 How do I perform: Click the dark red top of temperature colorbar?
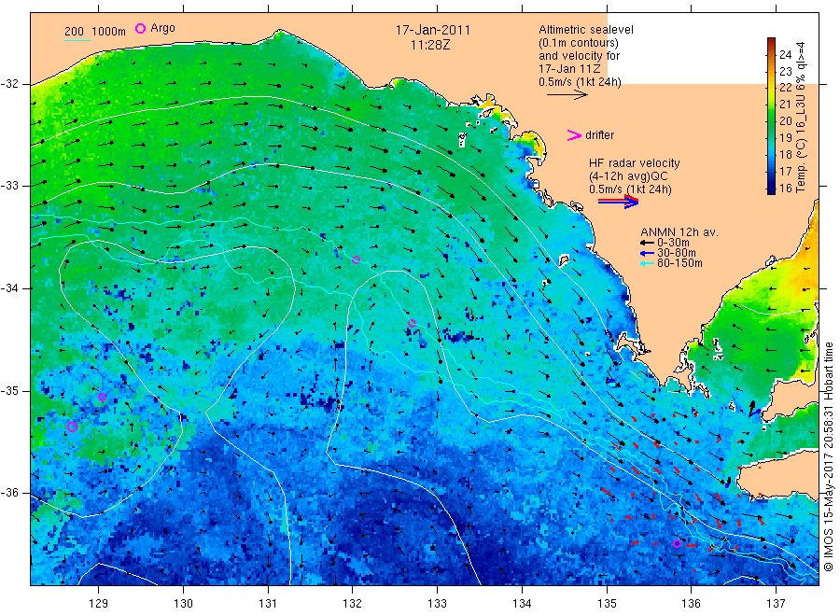[x=771, y=42]
